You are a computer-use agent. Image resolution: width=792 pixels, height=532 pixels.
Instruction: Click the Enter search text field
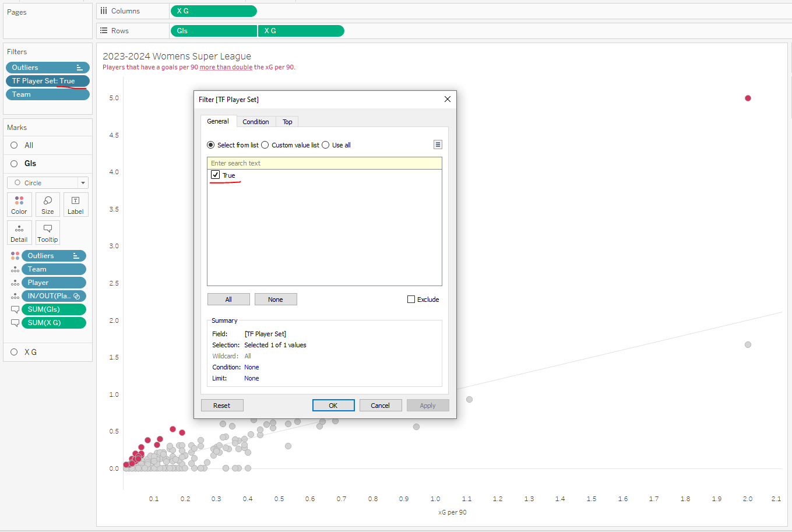click(x=324, y=163)
